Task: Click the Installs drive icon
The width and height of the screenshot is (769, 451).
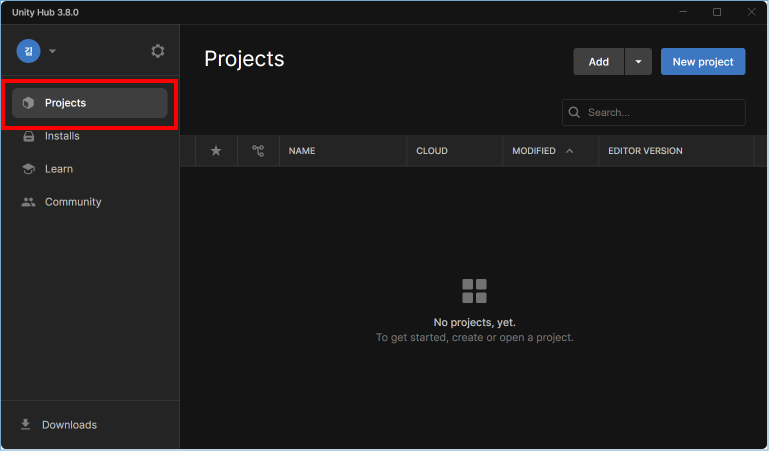Action: click(28, 136)
